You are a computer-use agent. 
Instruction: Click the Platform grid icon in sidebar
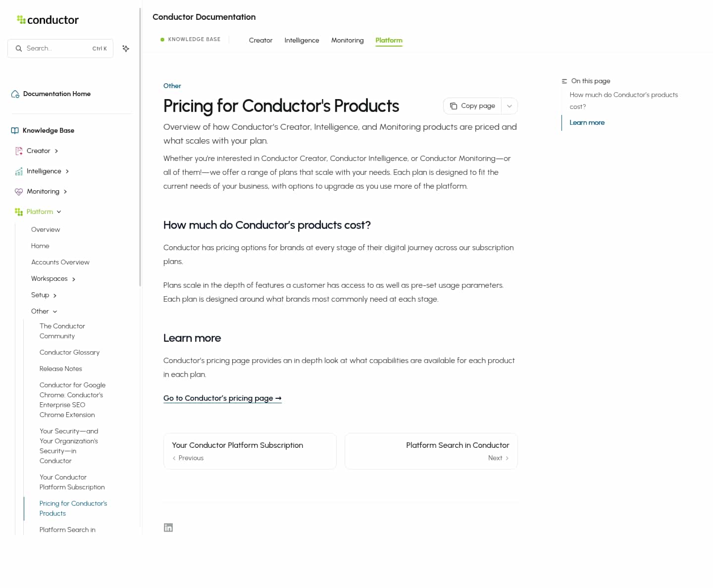point(19,212)
